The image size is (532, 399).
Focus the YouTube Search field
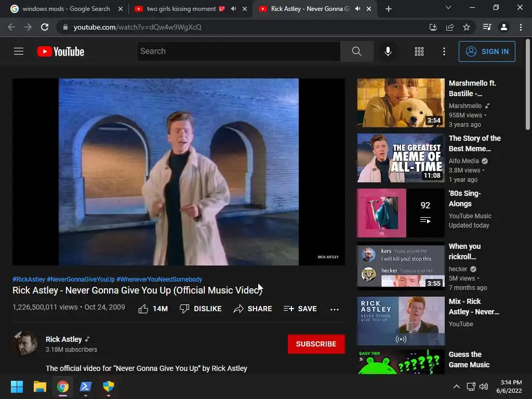(x=238, y=51)
